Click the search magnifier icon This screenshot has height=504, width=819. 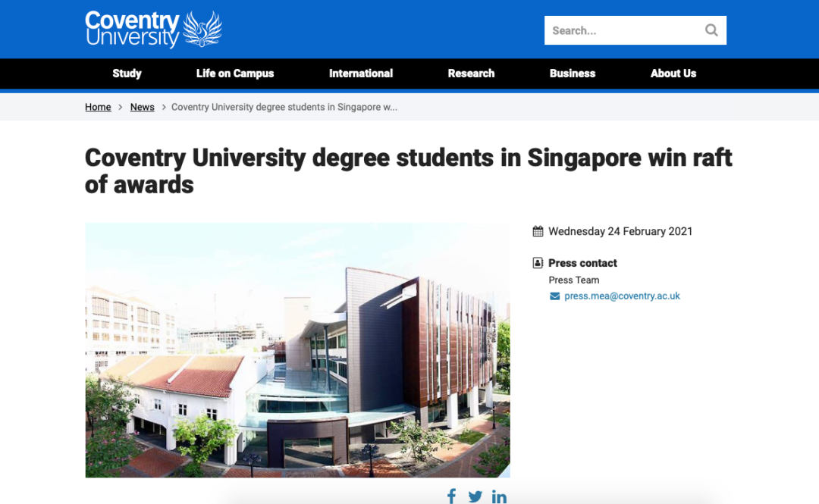coord(711,30)
